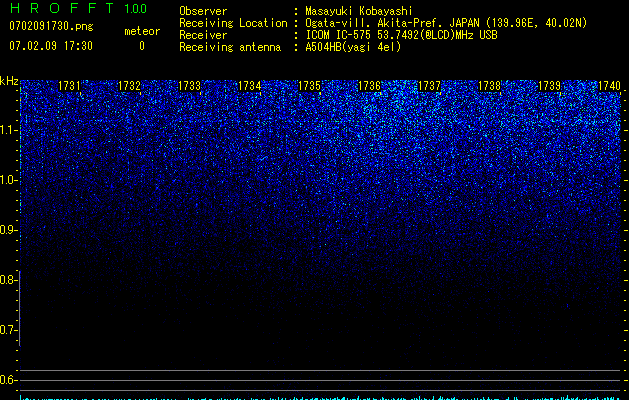This screenshot has width=629, height=400.
Task: Click the meteor count value 0
Action: (142, 46)
